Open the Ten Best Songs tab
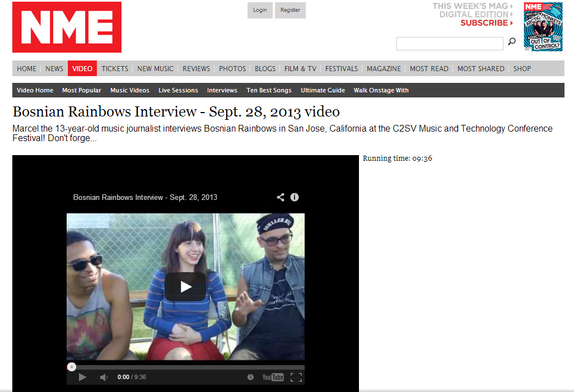 click(x=269, y=90)
